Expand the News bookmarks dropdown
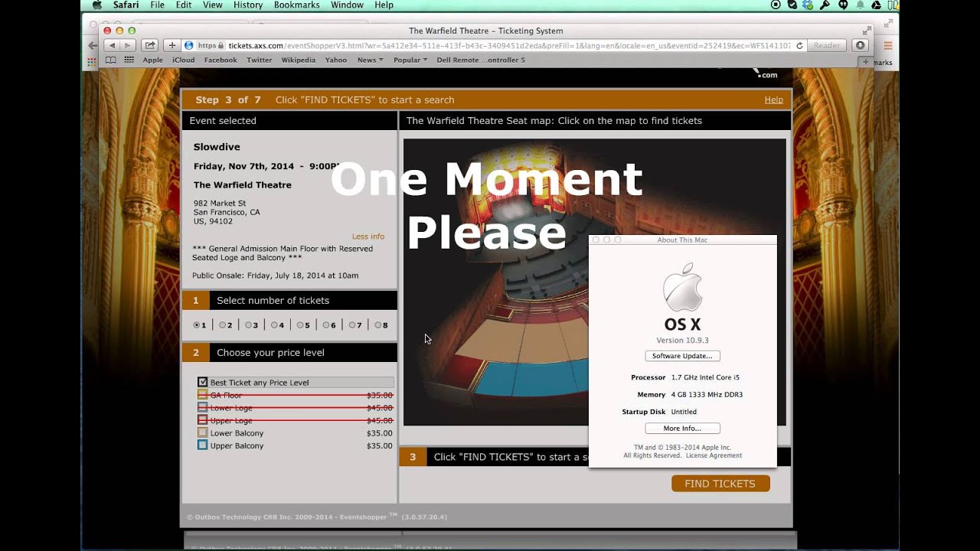The image size is (980, 551). [370, 60]
